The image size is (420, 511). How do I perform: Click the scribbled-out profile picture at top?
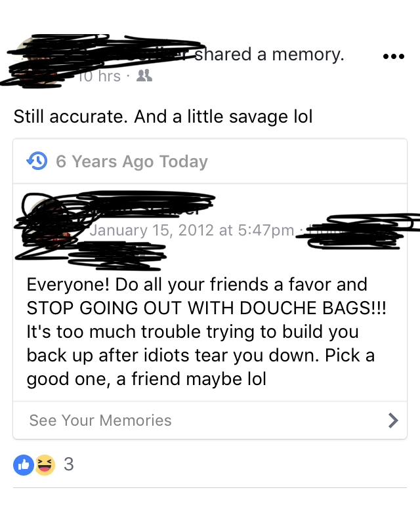click(x=33, y=60)
